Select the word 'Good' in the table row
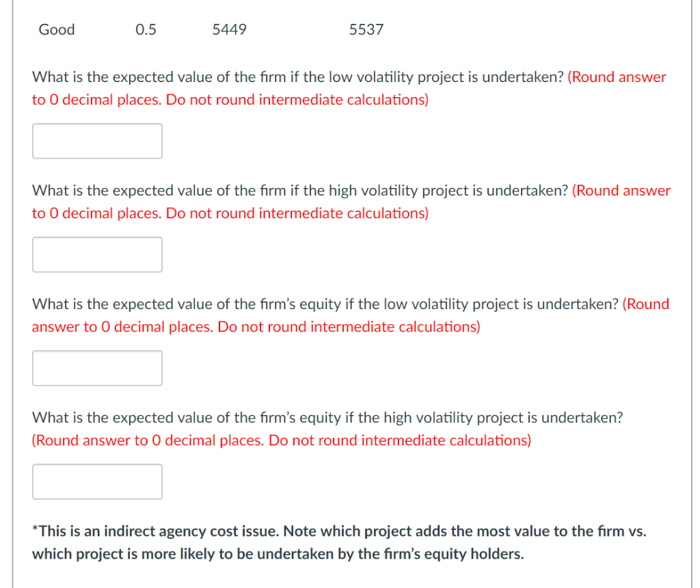The image size is (700, 588). click(x=56, y=29)
